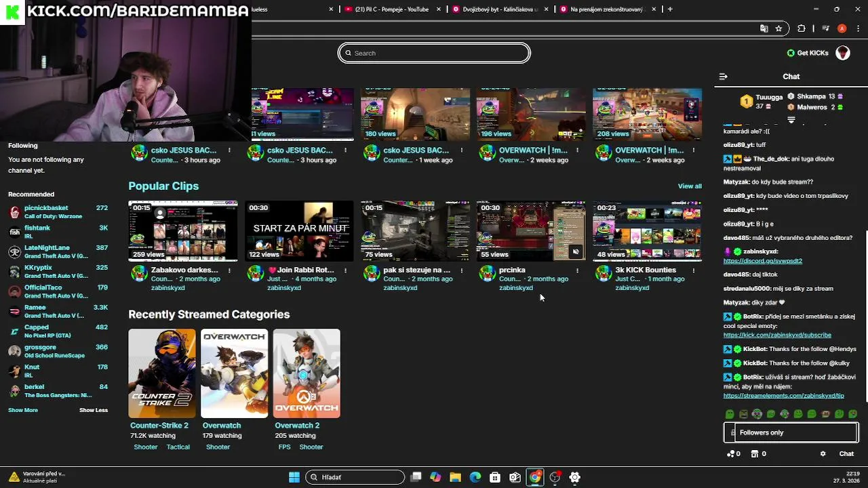Image resolution: width=868 pixels, height=488 pixels.
Task: Open the streamelements tip link in chat
Action: (784, 396)
